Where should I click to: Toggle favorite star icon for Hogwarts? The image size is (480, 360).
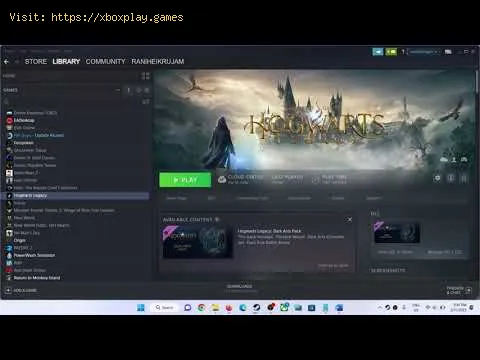click(464, 178)
